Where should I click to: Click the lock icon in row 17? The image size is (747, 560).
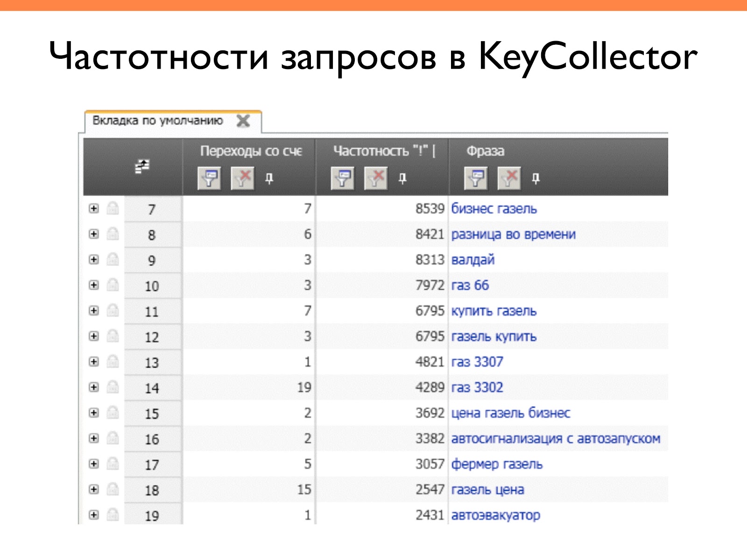(113, 463)
